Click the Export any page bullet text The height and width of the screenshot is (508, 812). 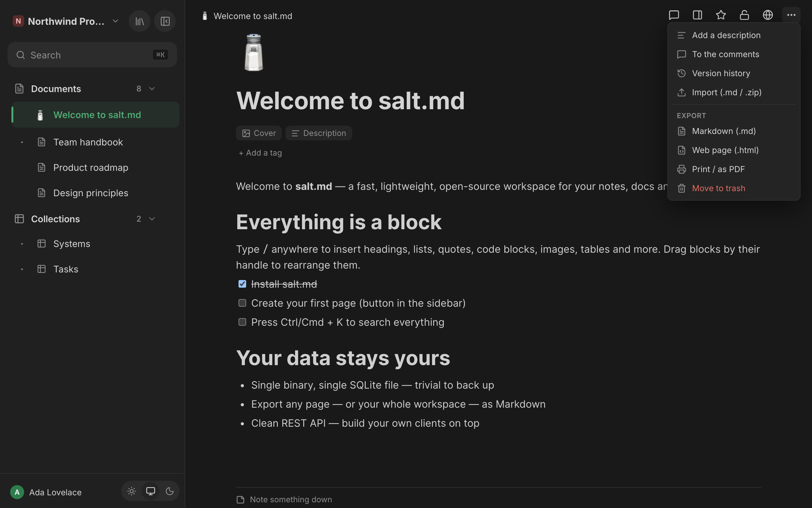point(398,404)
